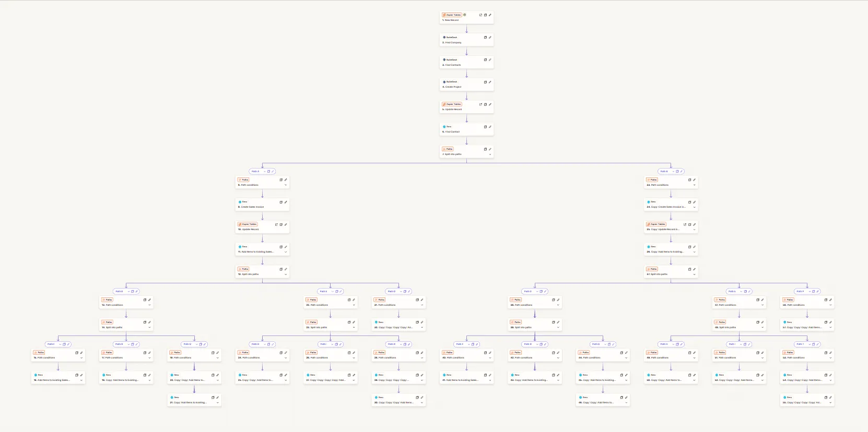Click Paths badge on step 7
Viewport: 868px width, 432px height.
(x=448, y=149)
